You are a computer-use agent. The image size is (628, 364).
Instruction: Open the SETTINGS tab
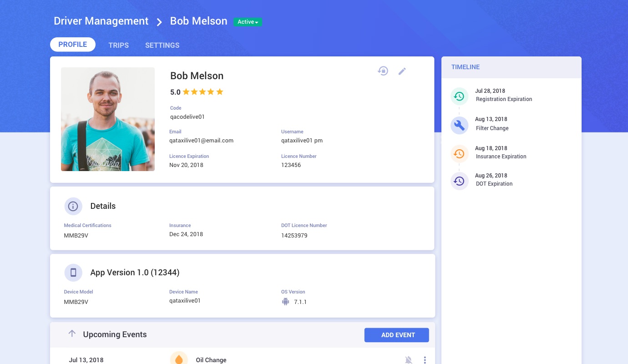pos(162,45)
